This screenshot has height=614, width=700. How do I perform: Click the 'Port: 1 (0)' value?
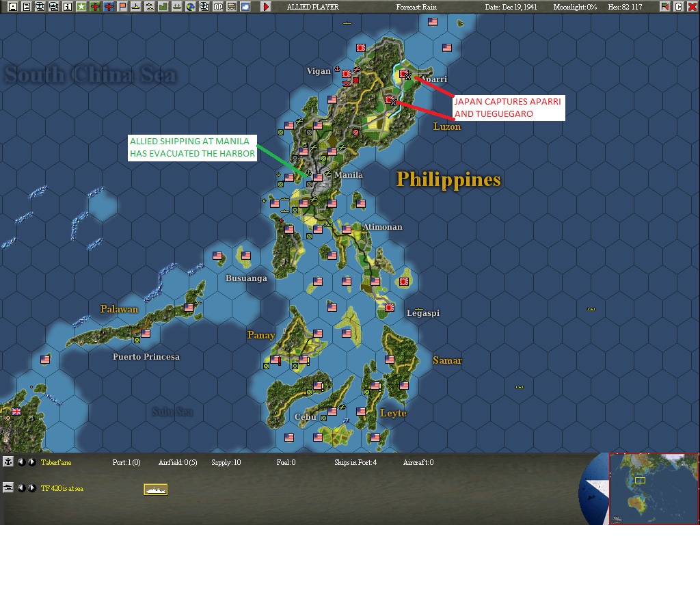click(126, 462)
